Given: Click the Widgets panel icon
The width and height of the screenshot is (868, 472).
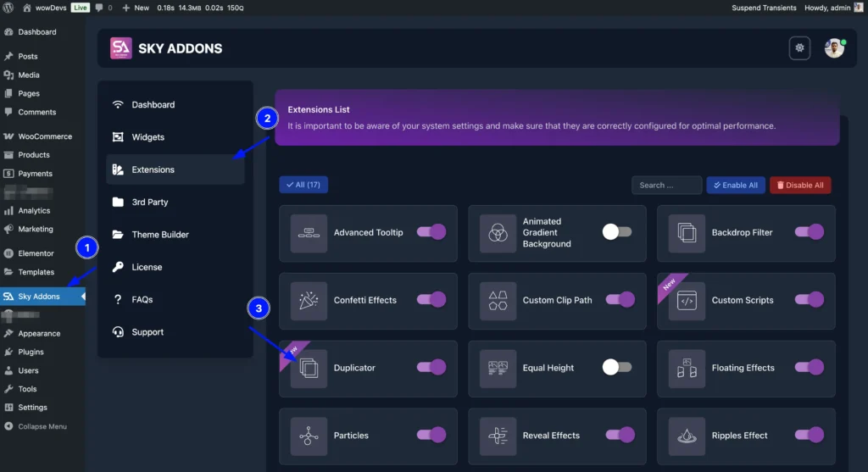Looking at the screenshot, I should [118, 137].
